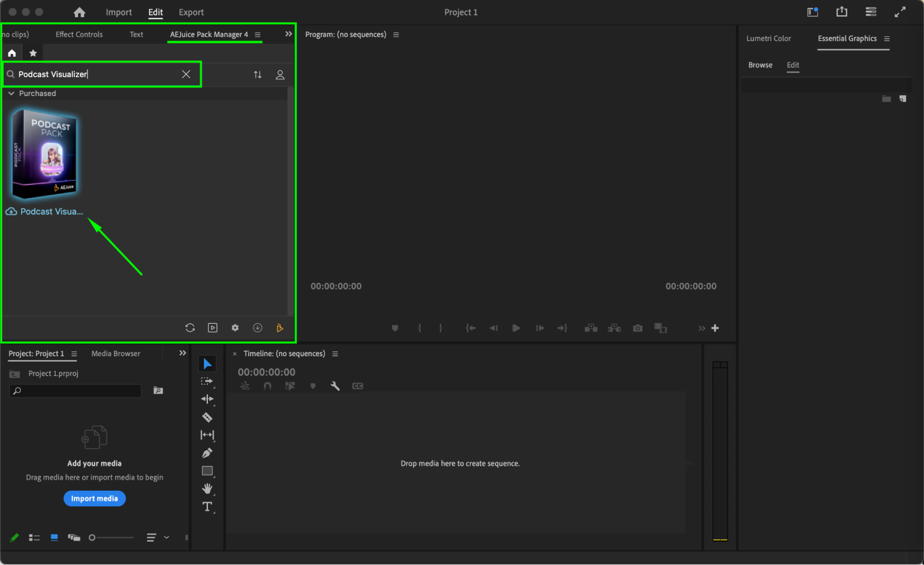Select the Type tool

pyautogui.click(x=207, y=507)
